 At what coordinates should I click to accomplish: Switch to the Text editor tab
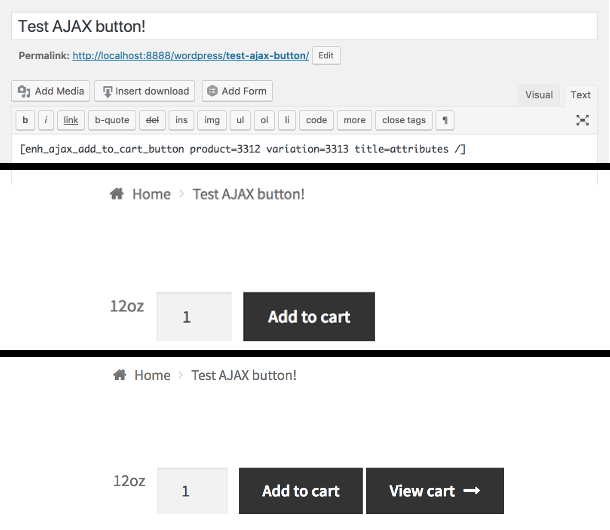pyautogui.click(x=580, y=95)
